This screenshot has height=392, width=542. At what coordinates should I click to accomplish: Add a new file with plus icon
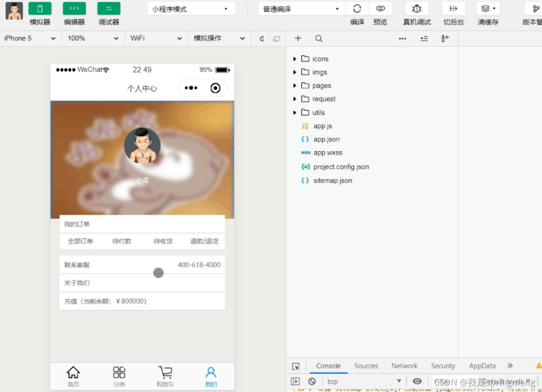click(298, 39)
